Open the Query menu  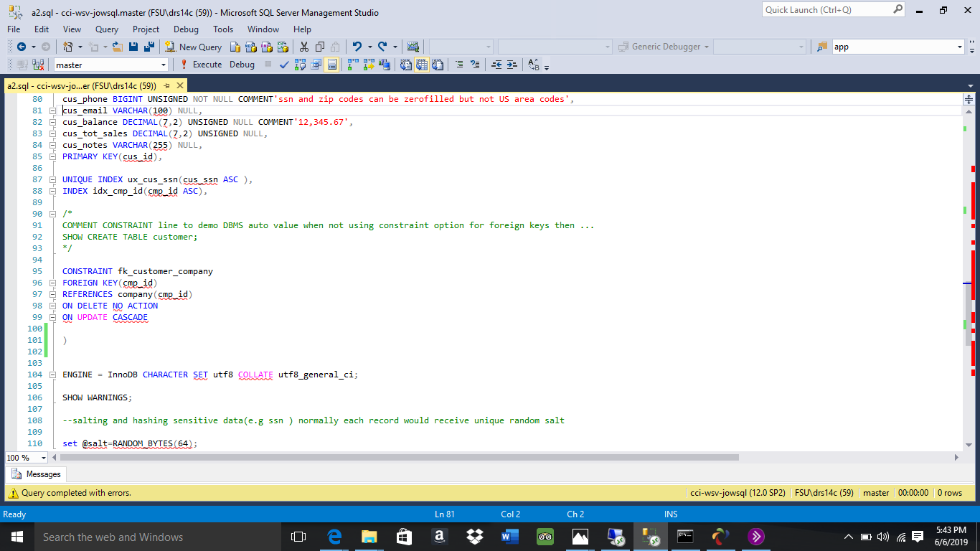[107, 29]
